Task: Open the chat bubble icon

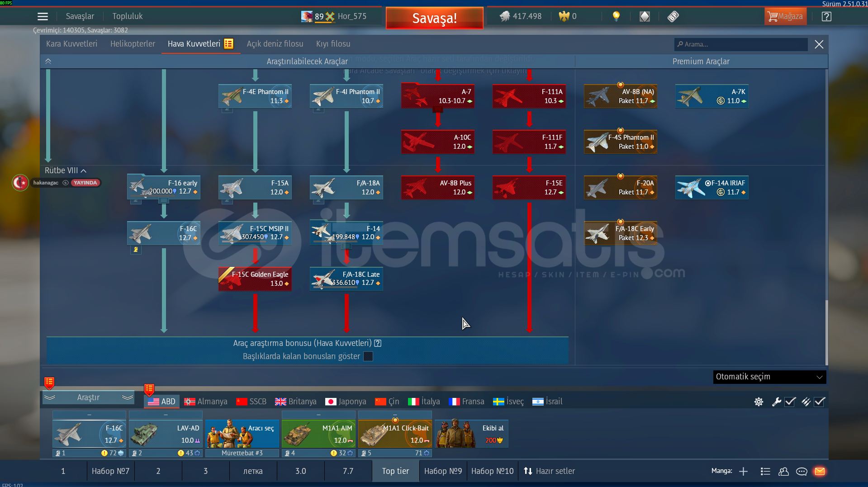Action: (x=802, y=471)
